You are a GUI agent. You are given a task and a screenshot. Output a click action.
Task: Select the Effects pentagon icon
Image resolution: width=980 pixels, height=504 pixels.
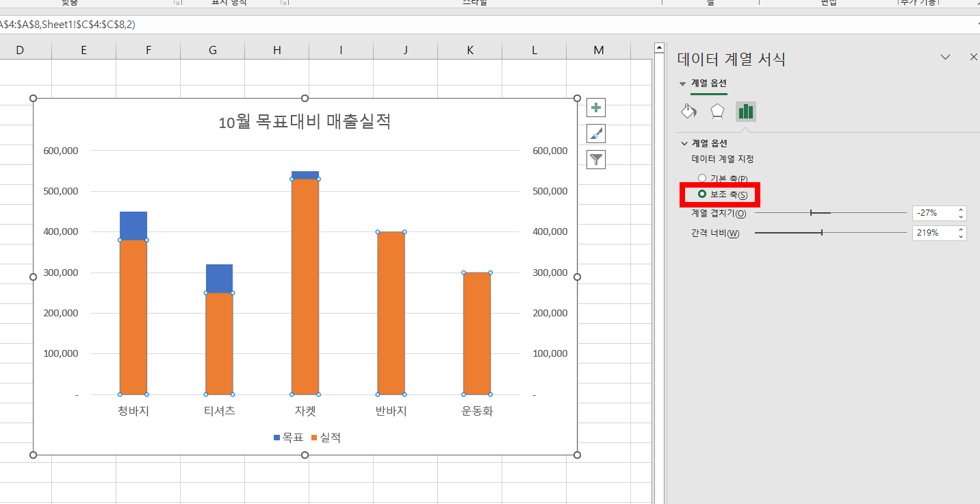pos(717,112)
